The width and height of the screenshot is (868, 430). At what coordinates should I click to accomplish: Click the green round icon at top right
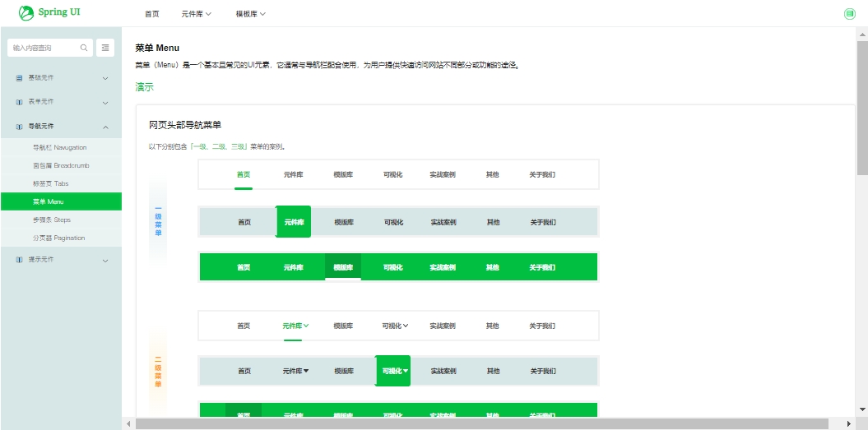[850, 14]
